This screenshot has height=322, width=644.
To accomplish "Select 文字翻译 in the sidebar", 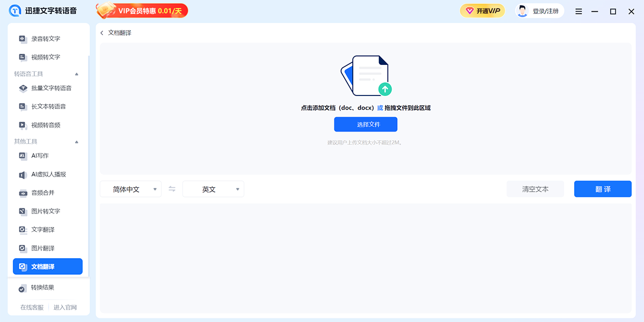I will [43, 230].
